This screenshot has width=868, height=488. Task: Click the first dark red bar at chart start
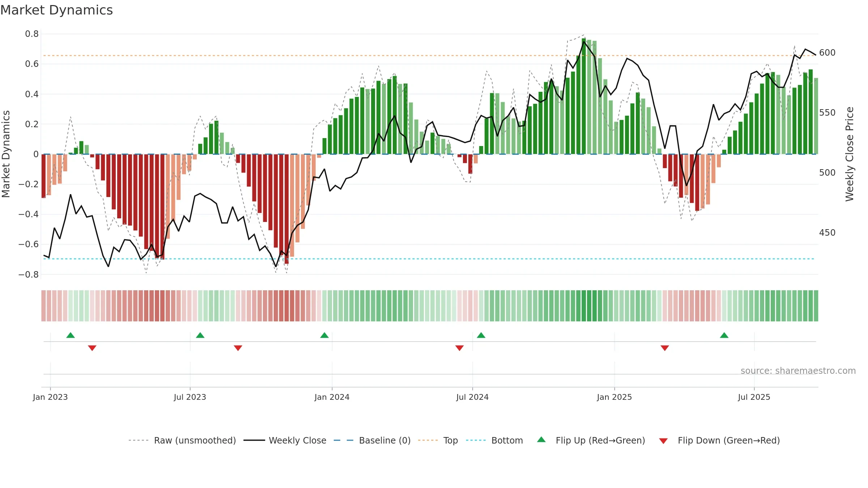(x=44, y=176)
